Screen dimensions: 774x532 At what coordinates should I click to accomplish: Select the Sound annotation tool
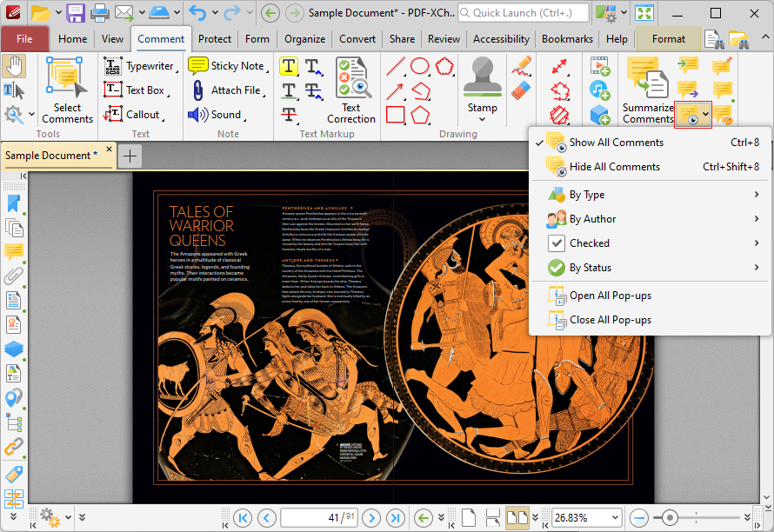point(217,115)
